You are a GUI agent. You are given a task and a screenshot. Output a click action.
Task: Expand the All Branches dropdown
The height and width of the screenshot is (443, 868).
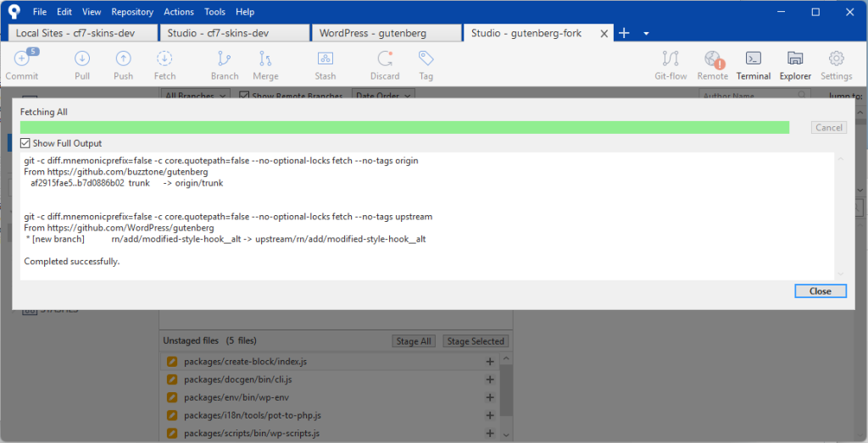click(x=195, y=96)
